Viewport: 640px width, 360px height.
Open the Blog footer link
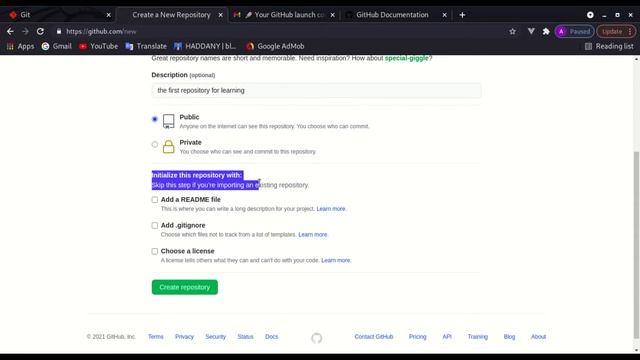pyautogui.click(x=509, y=337)
